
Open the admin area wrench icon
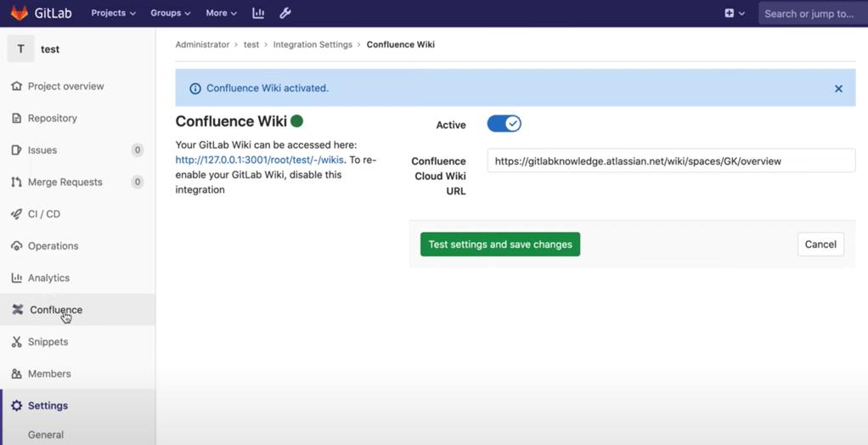[285, 14]
